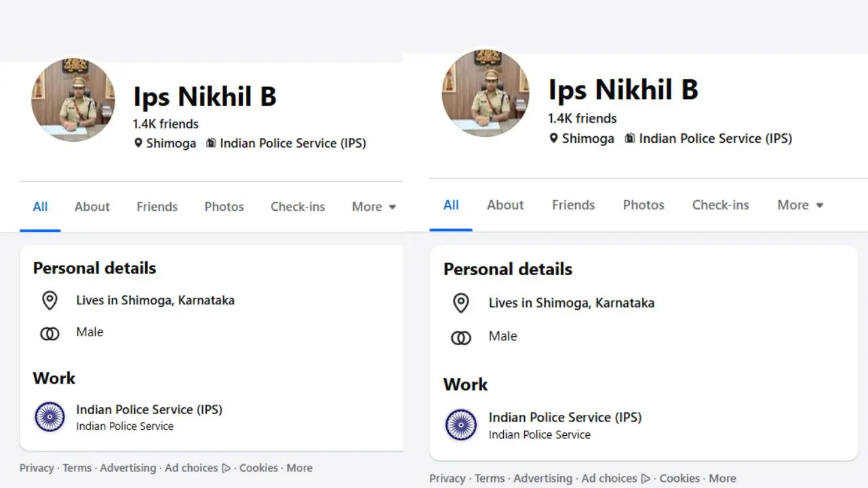This screenshot has height=488, width=868.
Task: Open Indian Police Service (IPS) link in right header
Action: (715, 138)
